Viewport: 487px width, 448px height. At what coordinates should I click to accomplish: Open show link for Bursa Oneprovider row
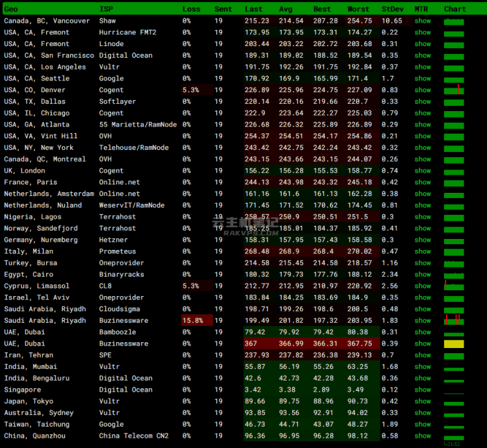(423, 263)
